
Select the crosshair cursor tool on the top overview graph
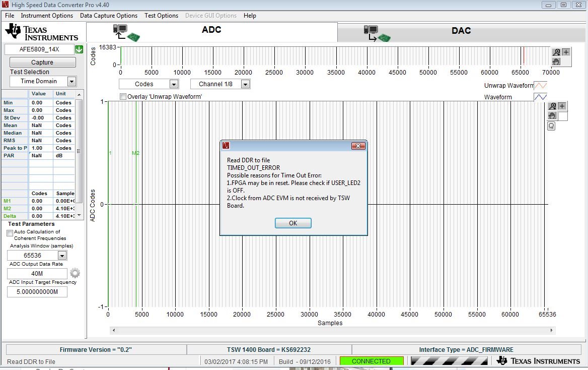point(566,52)
